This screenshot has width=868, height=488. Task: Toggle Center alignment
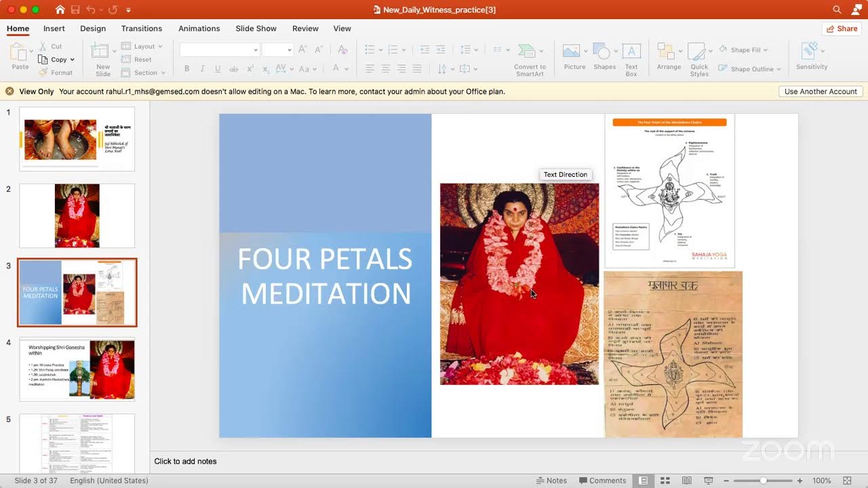tap(385, 68)
